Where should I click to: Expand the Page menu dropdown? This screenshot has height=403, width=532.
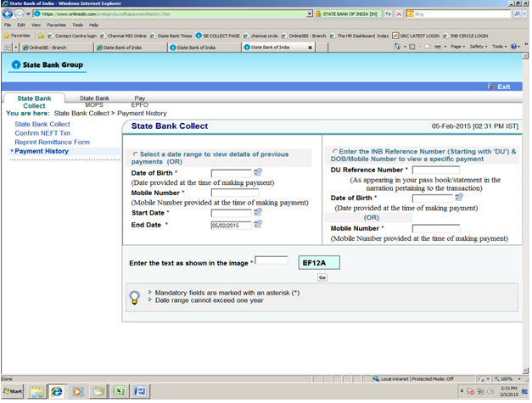coord(457,47)
